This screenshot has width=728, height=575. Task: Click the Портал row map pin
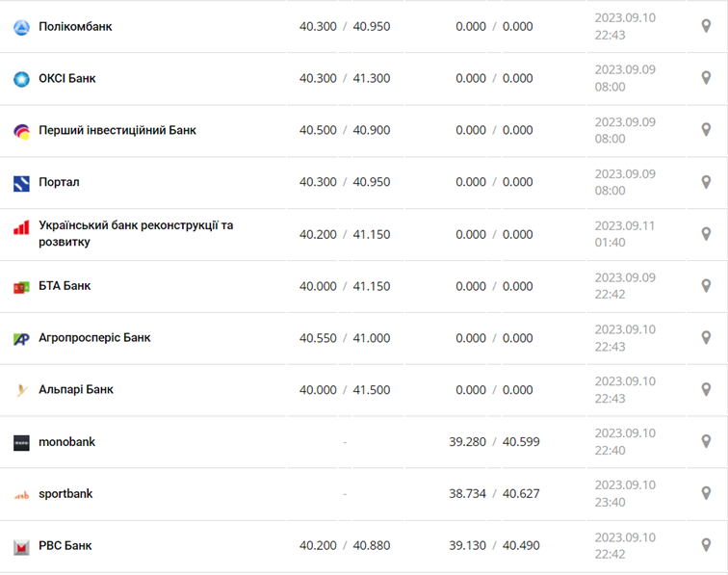pyautogui.click(x=706, y=182)
